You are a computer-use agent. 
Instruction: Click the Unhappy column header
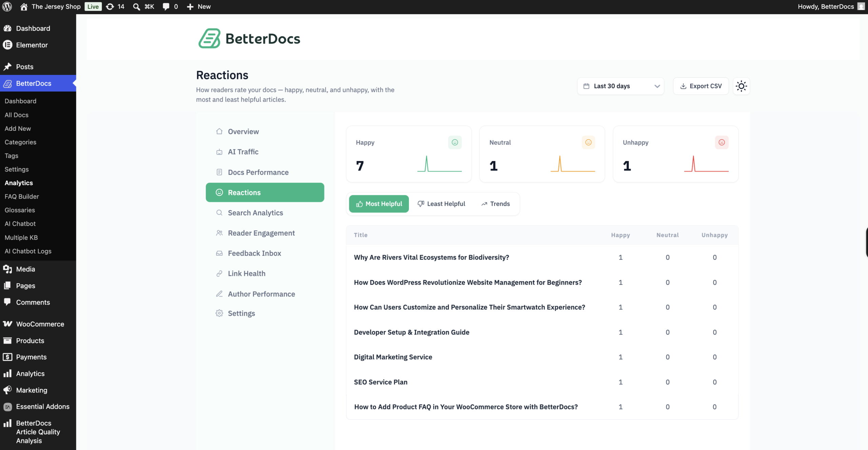tap(714, 235)
